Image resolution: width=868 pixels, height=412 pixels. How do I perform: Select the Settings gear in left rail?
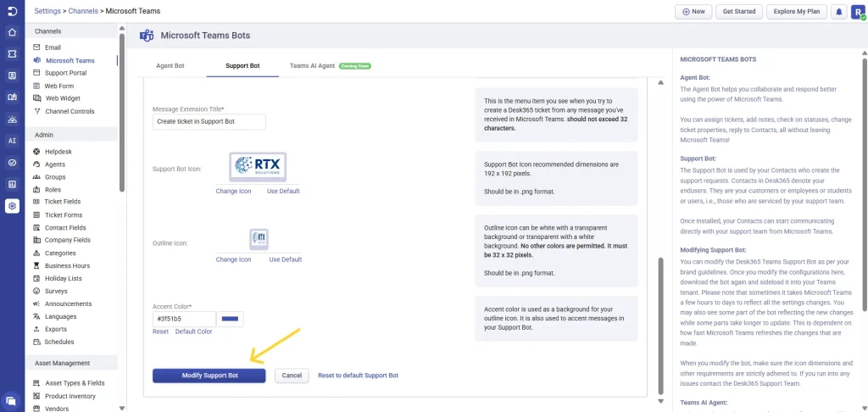[12, 206]
